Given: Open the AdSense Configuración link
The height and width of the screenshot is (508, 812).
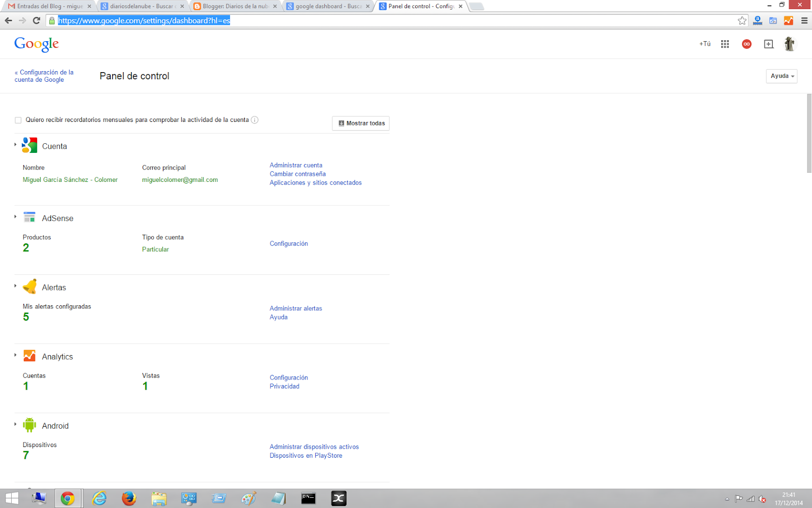Looking at the screenshot, I should pos(289,243).
